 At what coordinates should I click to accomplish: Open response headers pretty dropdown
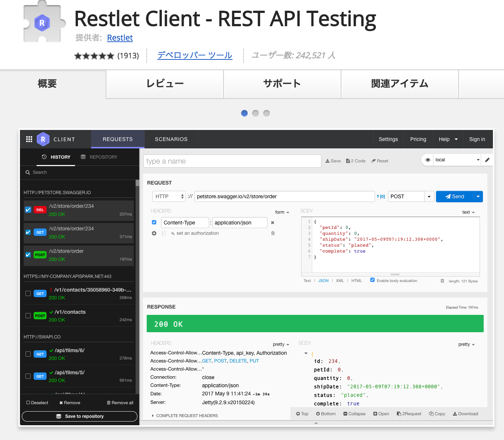pos(281,344)
